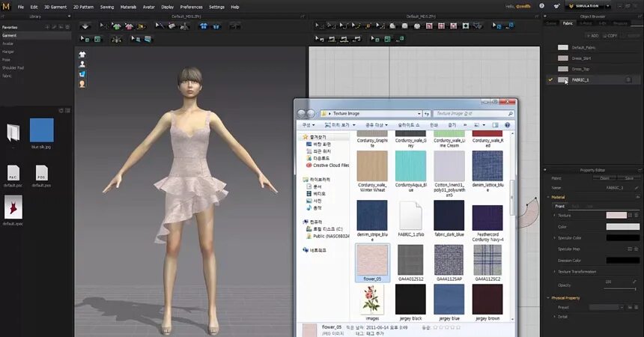644x337 pixels.
Task: Click the blue down-arrow help icon in file dialog
Action: click(508, 125)
